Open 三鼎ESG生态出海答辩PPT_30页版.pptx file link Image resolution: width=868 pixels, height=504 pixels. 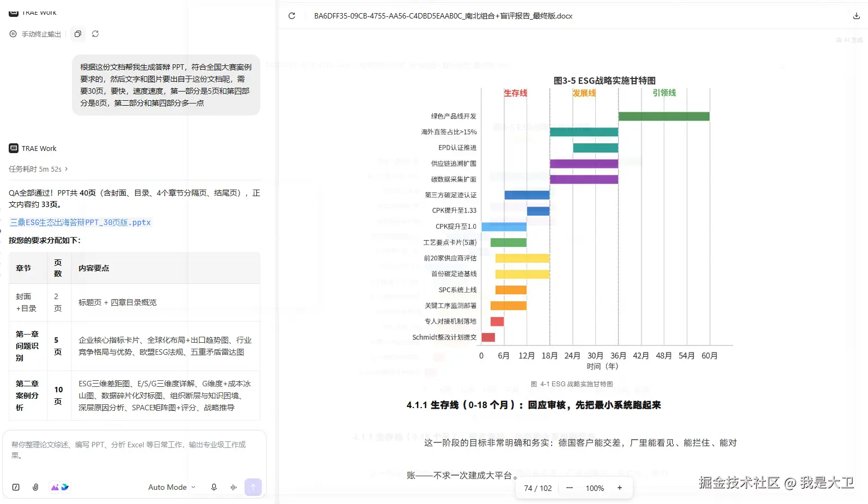coord(80,222)
